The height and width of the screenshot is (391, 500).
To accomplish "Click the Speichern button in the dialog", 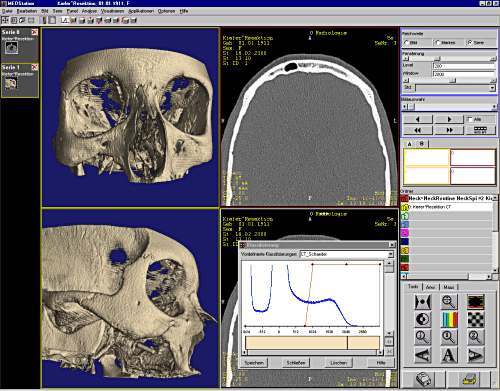I will (254, 363).
